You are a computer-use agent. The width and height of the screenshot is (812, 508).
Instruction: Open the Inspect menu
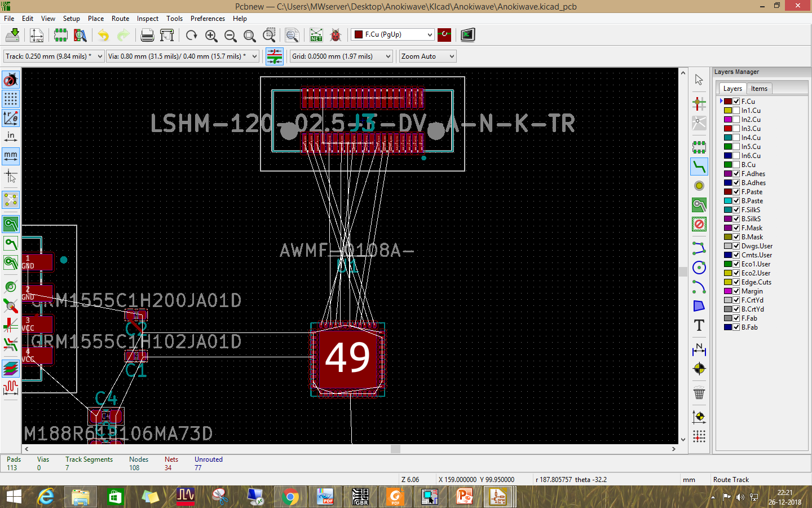pos(148,19)
